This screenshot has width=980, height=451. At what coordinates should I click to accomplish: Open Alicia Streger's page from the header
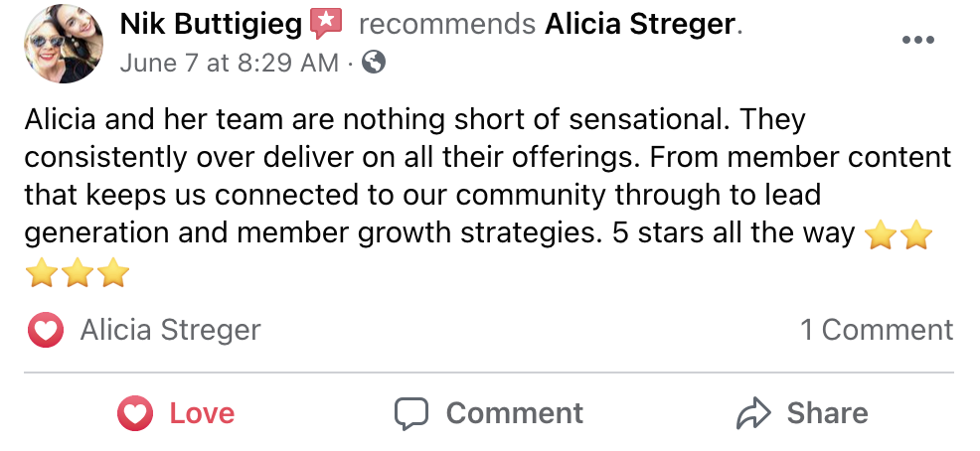(x=640, y=24)
